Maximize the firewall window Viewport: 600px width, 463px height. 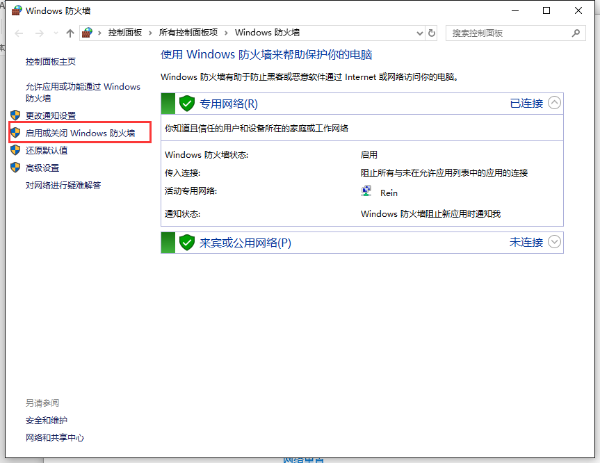click(x=547, y=10)
